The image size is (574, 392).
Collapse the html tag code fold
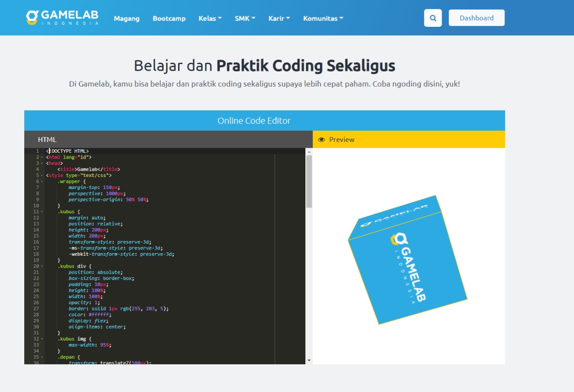(x=41, y=157)
